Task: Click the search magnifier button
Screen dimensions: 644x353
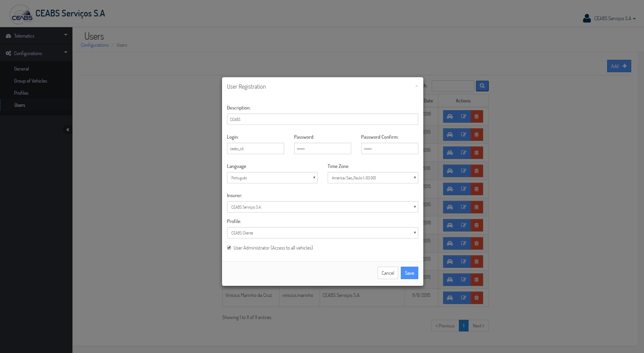Action: (x=482, y=86)
